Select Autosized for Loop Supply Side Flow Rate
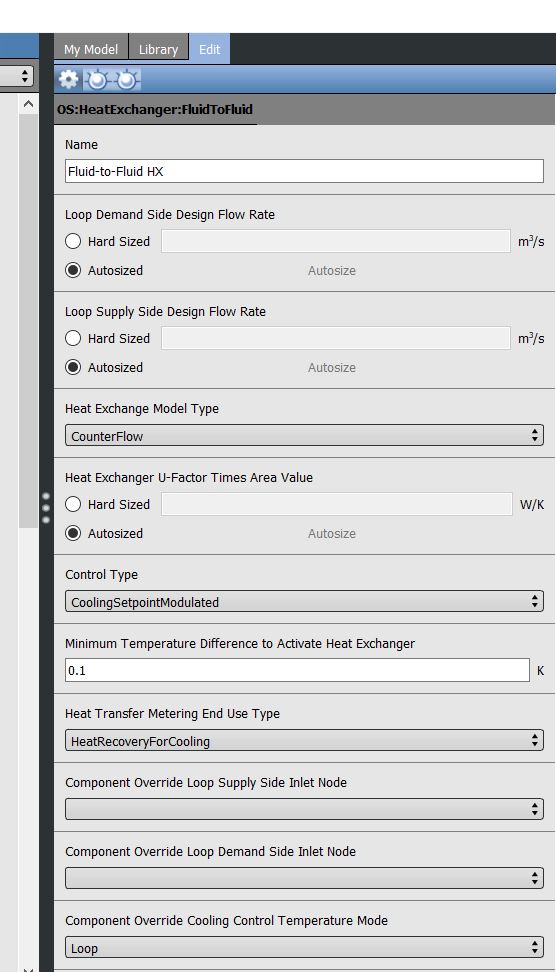Screen dimensions: 556x972 (x=73, y=367)
